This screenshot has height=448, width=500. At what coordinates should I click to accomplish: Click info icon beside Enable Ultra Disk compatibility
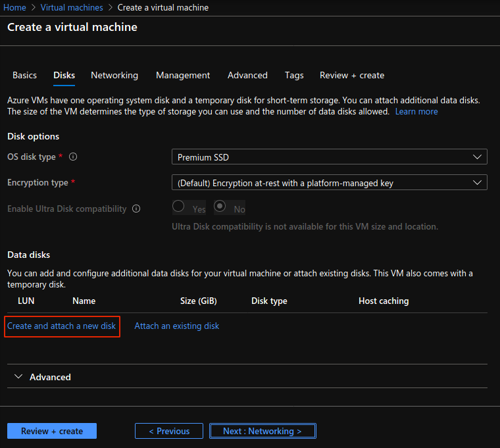coord(136,209)
